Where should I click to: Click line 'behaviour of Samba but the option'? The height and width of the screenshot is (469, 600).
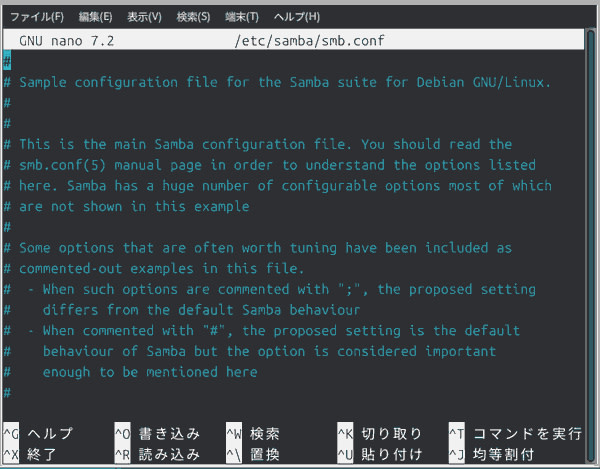[x=249, y=352]
